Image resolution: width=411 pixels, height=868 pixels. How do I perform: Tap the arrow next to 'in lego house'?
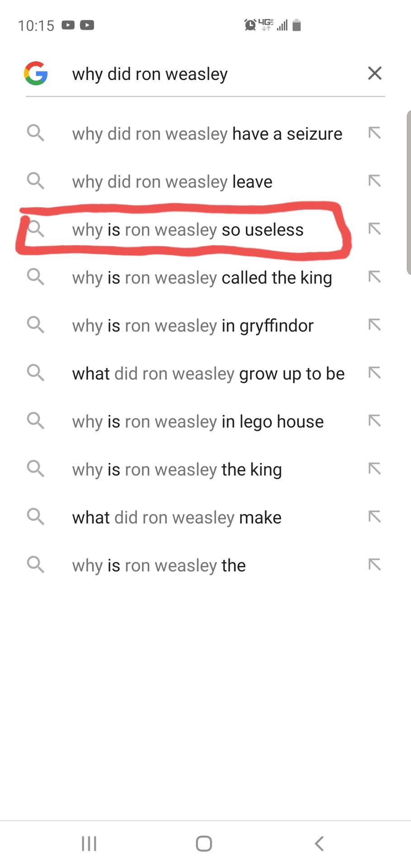click(374, 421)
